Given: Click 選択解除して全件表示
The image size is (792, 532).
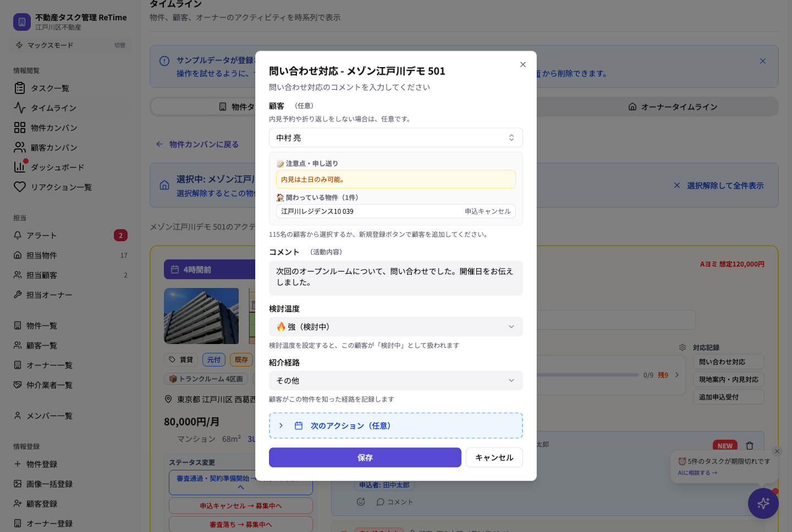Looking at the screenshot, I should tap(718, 186).
